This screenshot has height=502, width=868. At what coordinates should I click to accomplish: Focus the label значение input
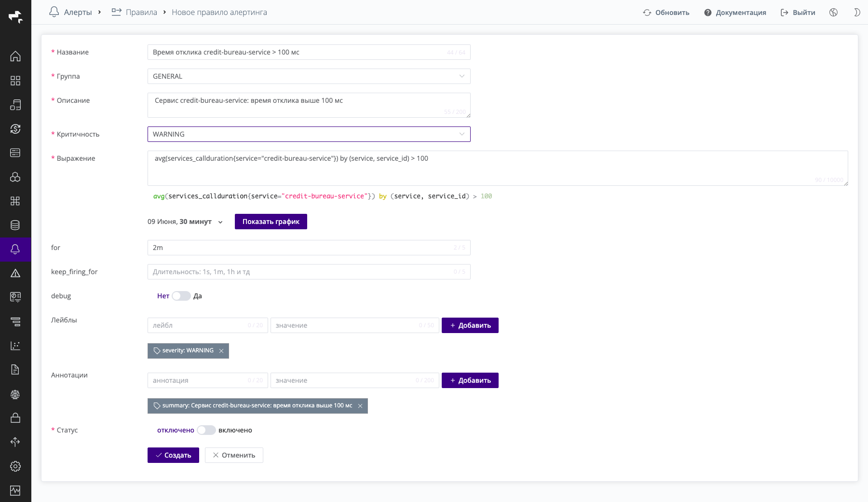[x=355, y=325]
